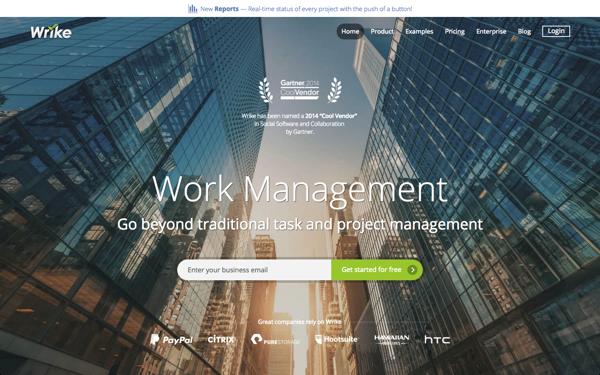Click the Pure Storage logo
Screen dimensions: 600x375
(x=275, y=340)
